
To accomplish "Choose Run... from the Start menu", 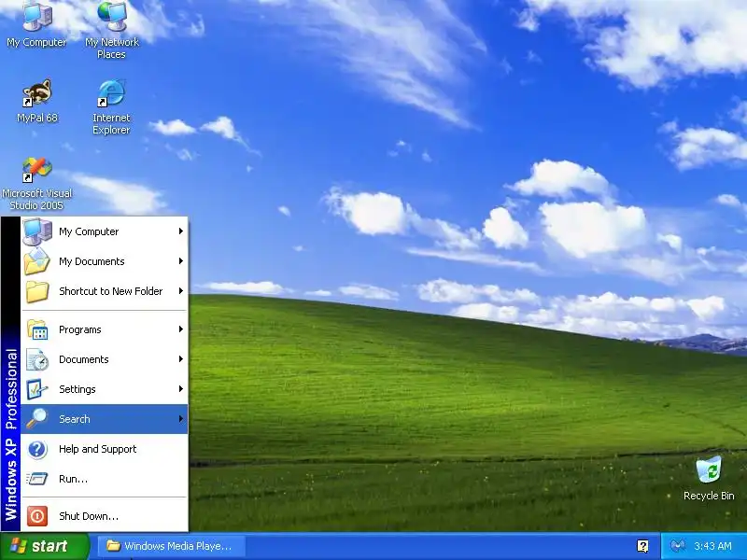I will pos(105,479).
